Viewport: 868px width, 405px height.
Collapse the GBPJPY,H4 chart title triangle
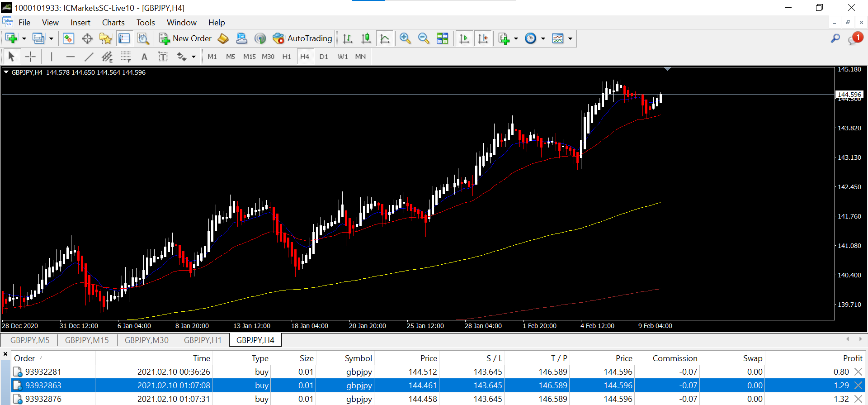coord(6,72)
